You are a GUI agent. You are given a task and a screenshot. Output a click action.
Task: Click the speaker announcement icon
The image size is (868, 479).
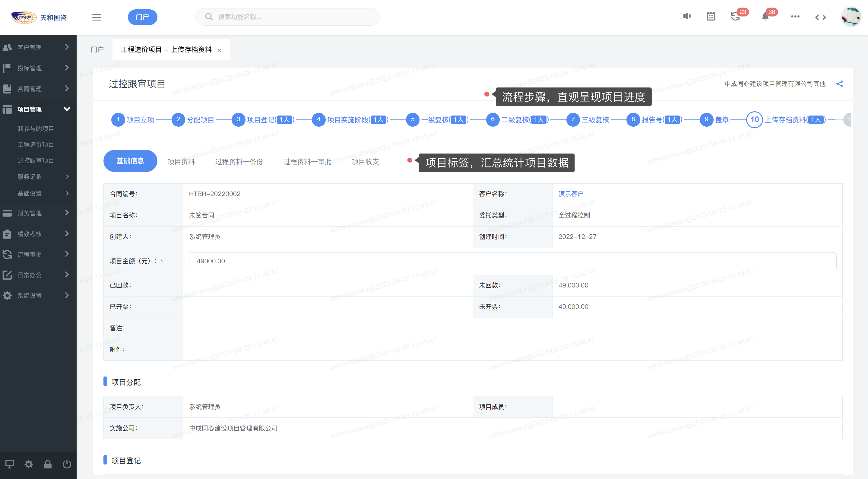tap(687, 17)
